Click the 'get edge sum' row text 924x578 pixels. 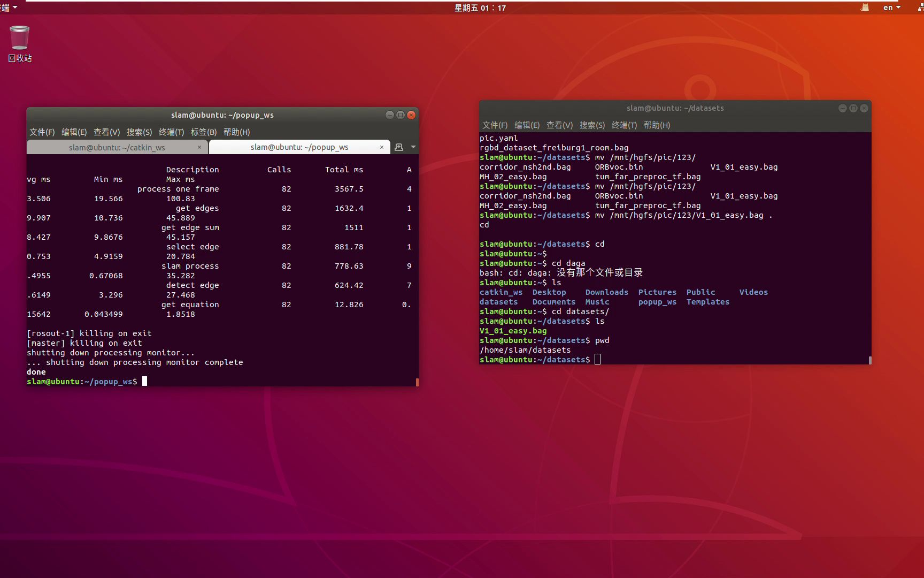click(190, 227)
